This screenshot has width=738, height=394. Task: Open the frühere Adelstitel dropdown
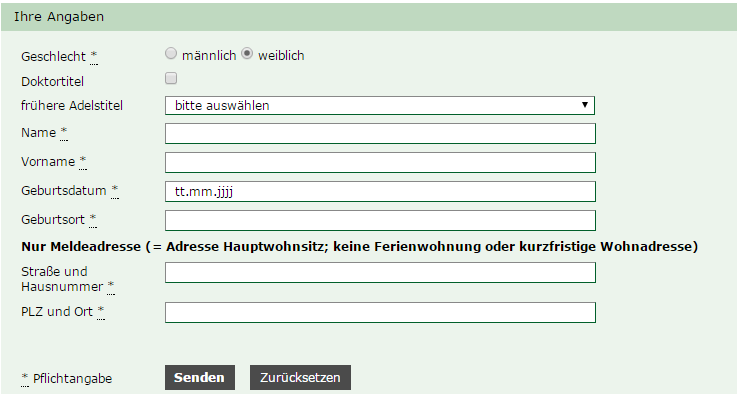(380, 105)
